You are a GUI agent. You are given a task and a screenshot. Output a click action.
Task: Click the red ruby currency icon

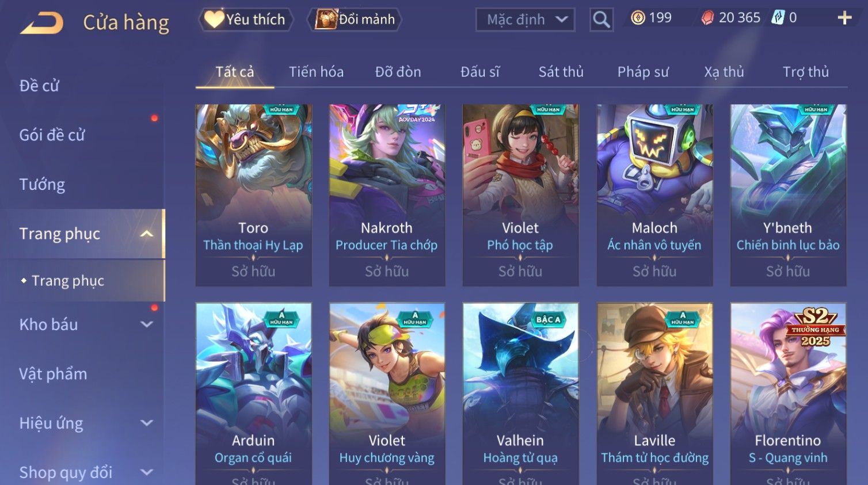pyautogui.click(x=707, y=18)
